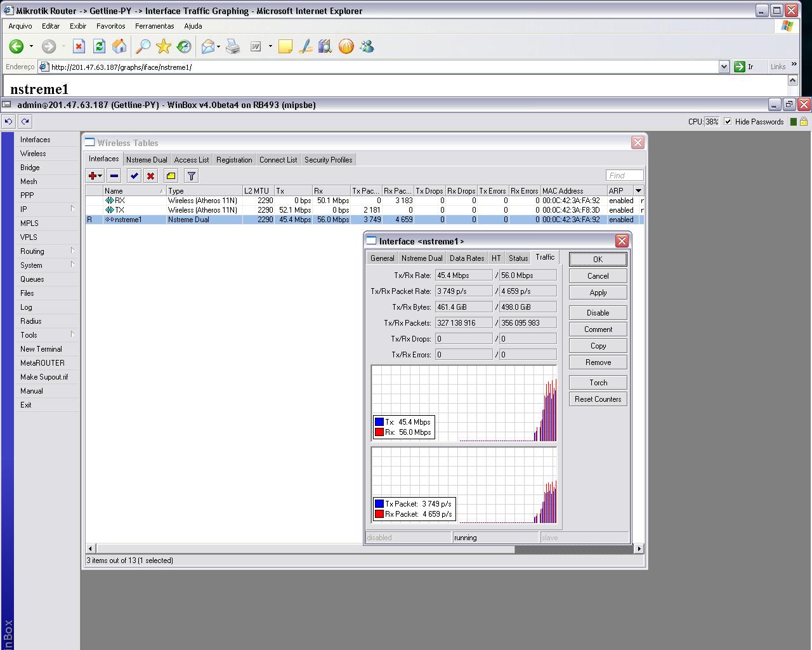The image size is (812, 650).
Task: Print the page with IE printer icon
Action: point(233,46)
